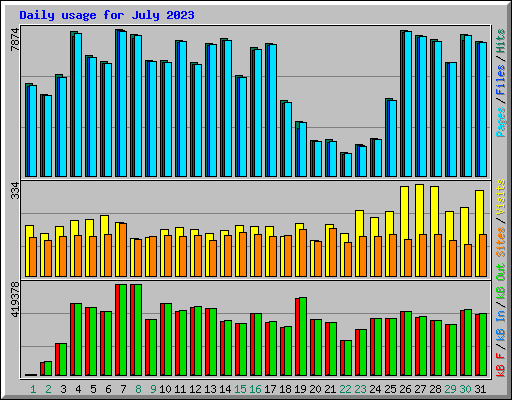Click day label 19 on the x-axis

(300, 389)
